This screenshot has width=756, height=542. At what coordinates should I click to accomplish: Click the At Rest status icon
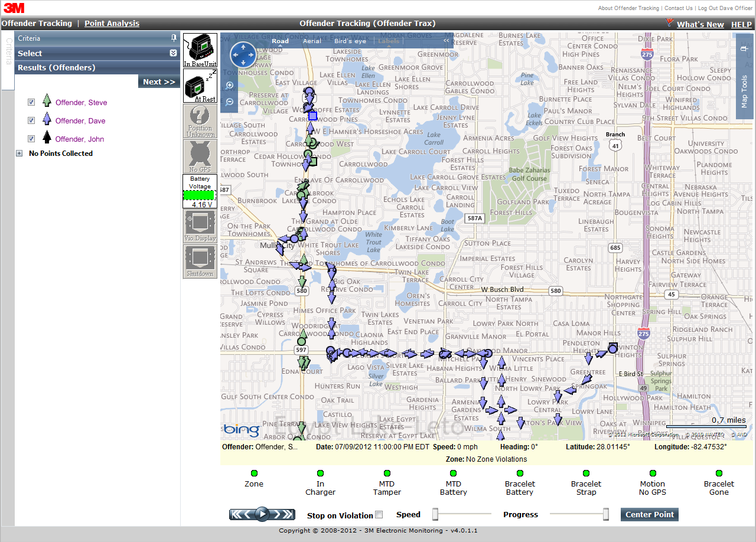[x=200, y=86]
